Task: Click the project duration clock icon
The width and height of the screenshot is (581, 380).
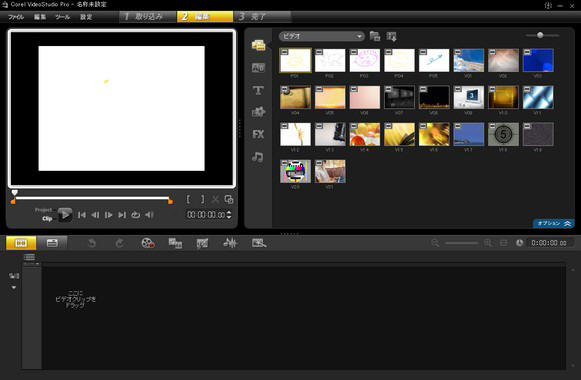Action: [x=519, y=243]
